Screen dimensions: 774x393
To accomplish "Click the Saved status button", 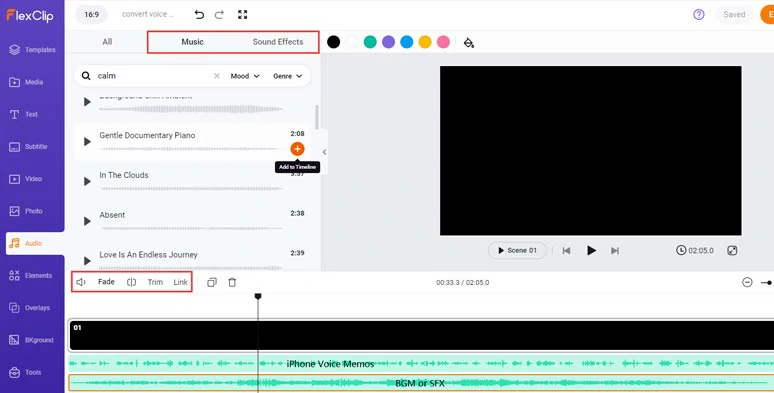I will [x=734, y=14].
